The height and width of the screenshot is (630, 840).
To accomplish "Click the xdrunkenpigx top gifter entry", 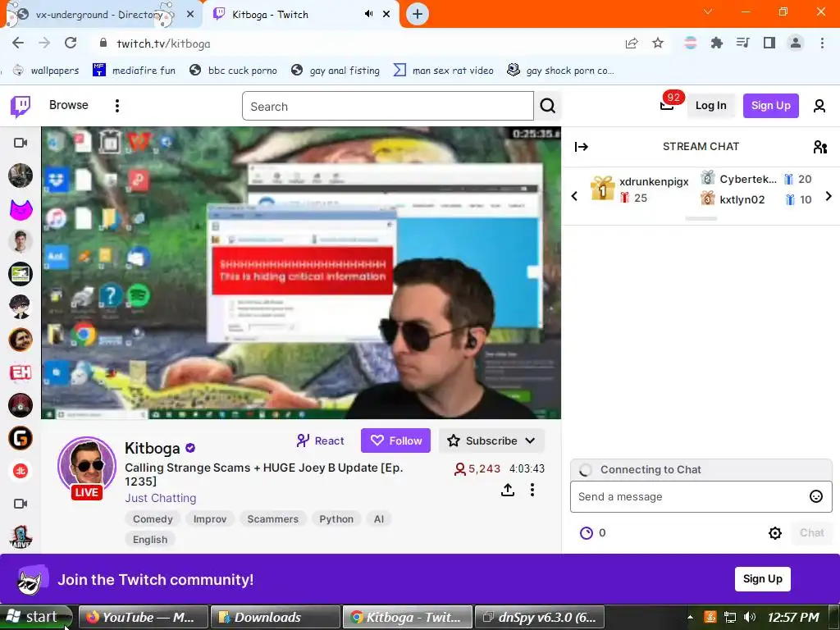I will click(x=640, y=189).
